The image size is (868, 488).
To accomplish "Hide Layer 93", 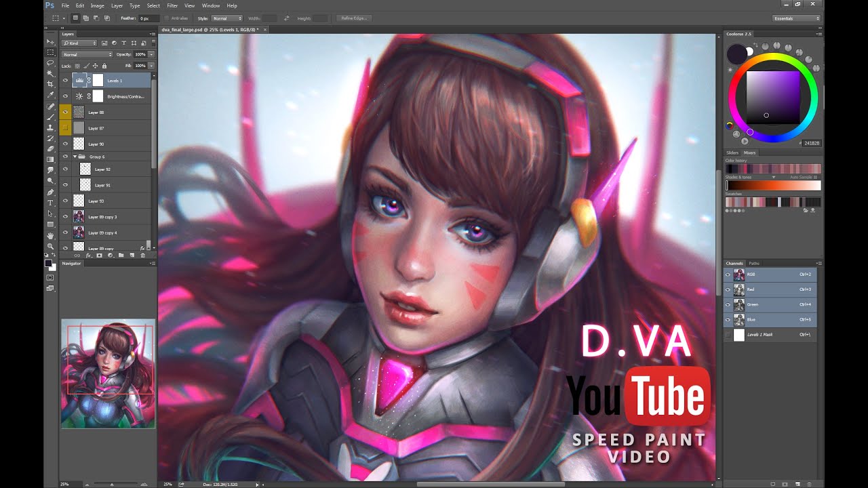I will [x=66, y=201].
